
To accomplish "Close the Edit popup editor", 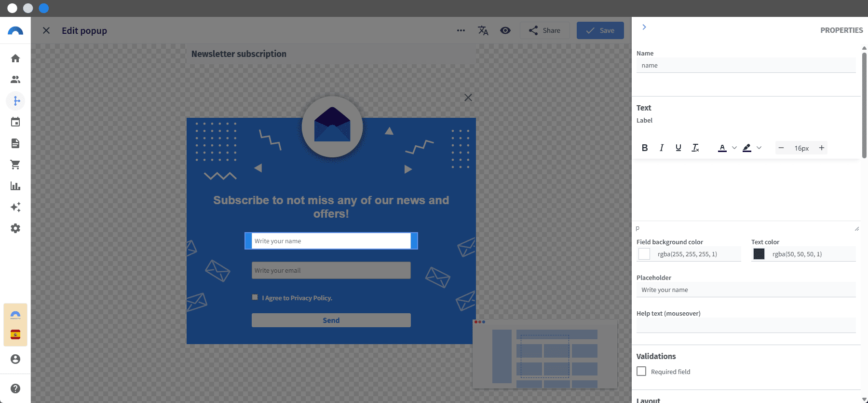I will pos(46,30).
